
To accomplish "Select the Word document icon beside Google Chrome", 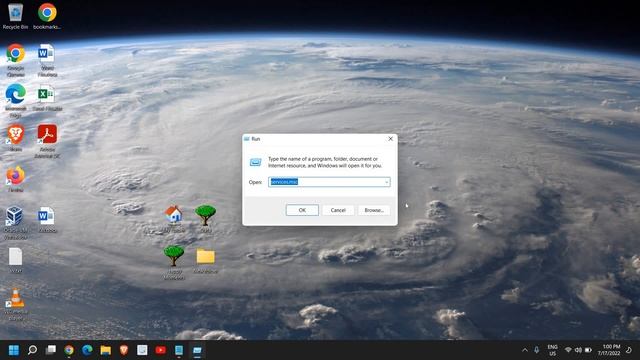I will [47, 60].
